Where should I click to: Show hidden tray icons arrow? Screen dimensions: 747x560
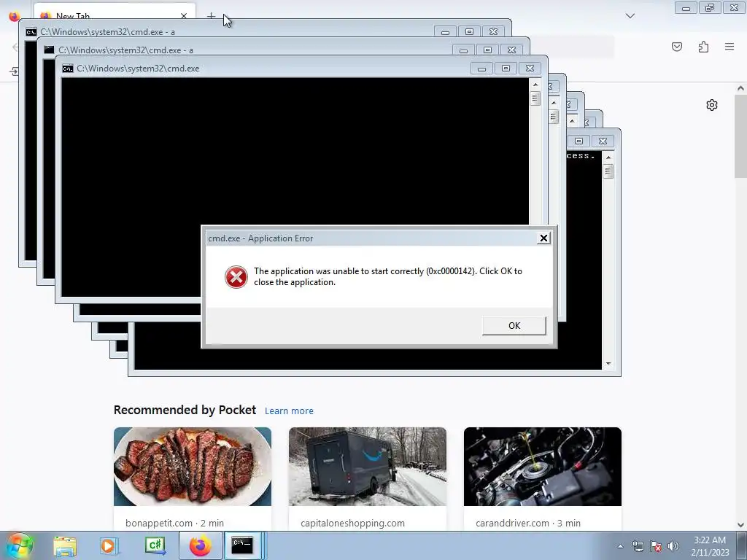[620, 546]
